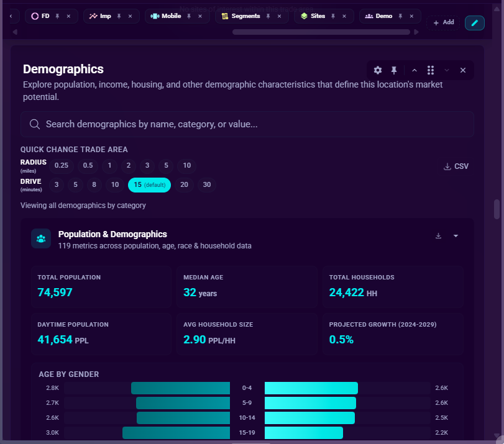
Task: Collapse Population & Demographics section
Action: point(456,236)
